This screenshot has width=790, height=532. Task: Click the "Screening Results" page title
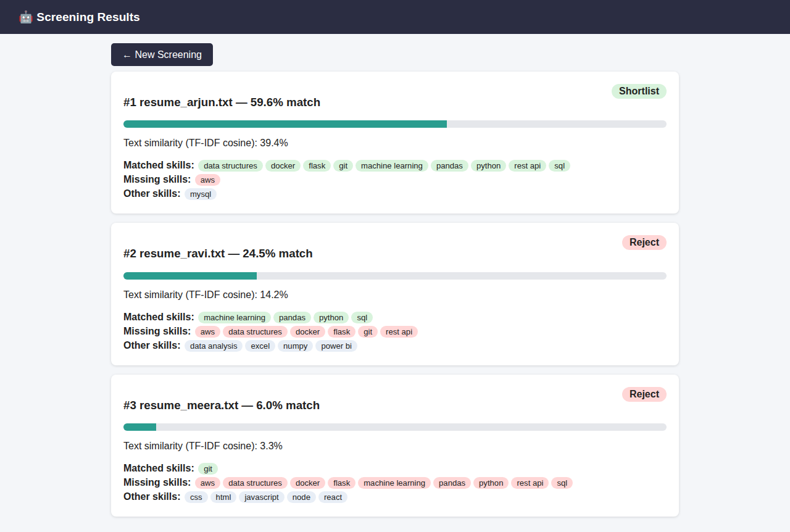(88, 17)
